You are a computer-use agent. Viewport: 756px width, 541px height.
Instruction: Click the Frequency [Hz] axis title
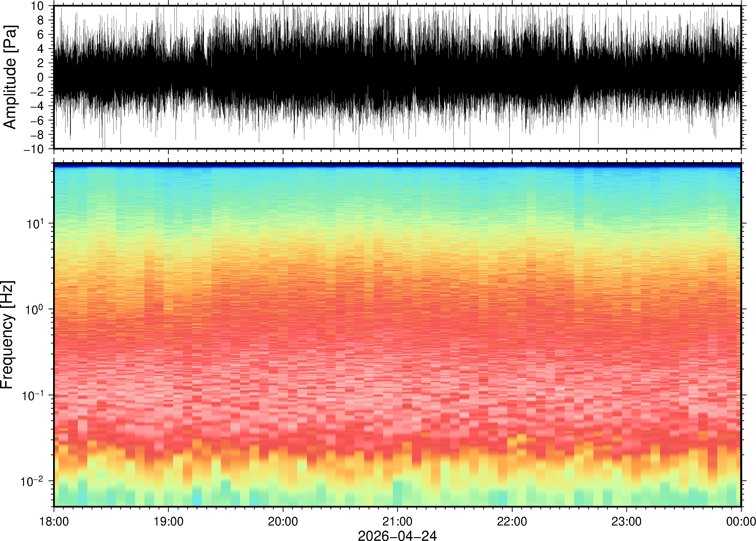point(7,335)
